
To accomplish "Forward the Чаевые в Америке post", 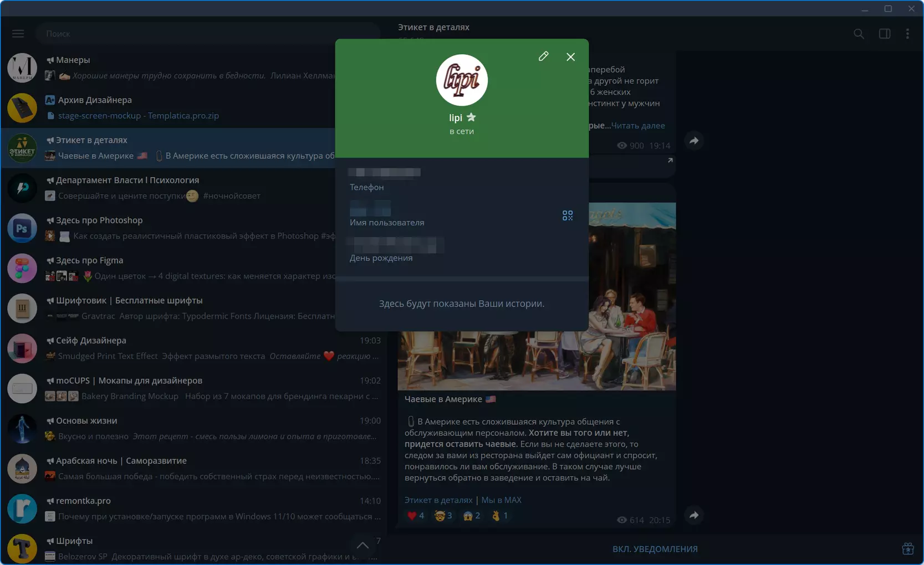I will coord(694,515).
